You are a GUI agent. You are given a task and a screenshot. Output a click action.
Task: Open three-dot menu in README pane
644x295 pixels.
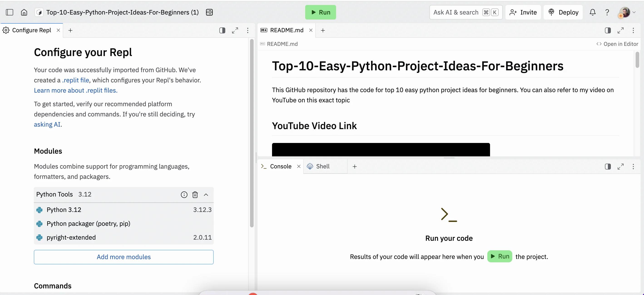pos(633,30)
